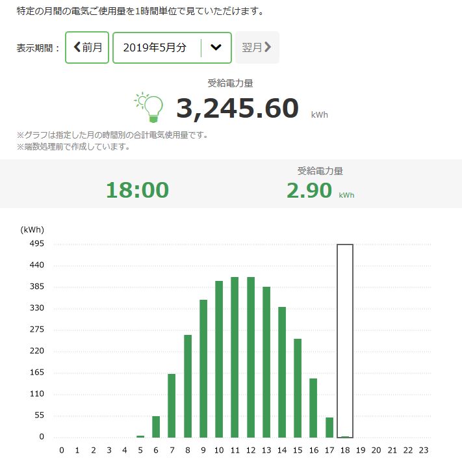
Task: Select the bar for hour 15
Action: [x=298, y=388]
